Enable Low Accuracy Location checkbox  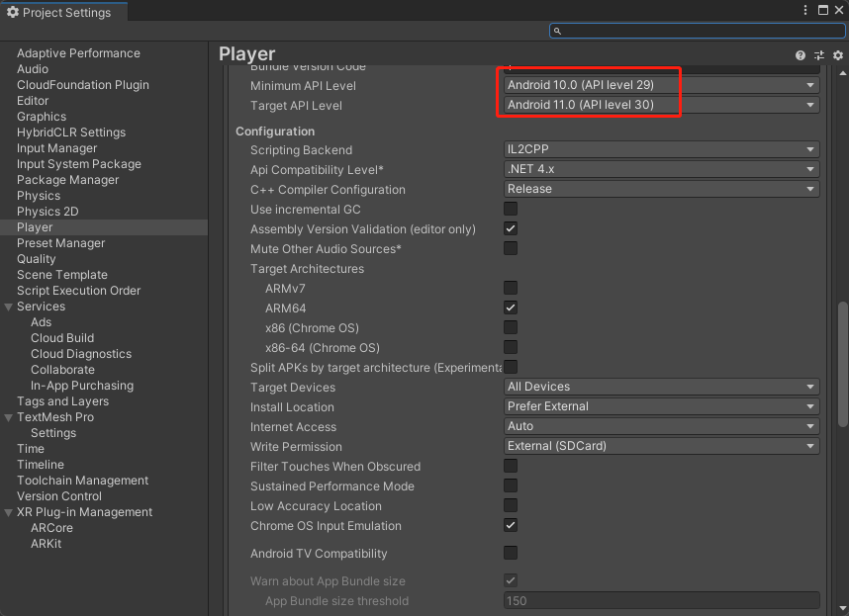point(511,505)
